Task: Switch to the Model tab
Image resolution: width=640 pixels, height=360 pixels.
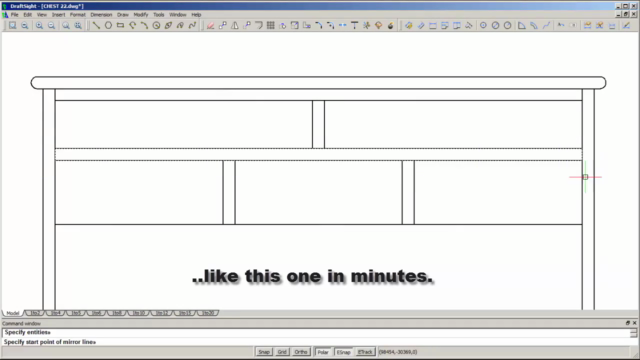Action: [13, 313]
